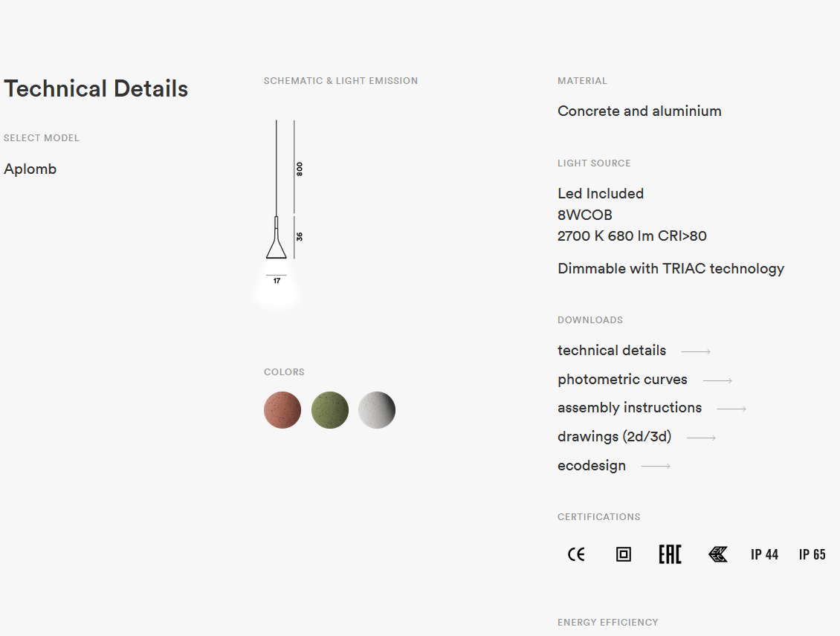Click the COLORS section label

pos(284,372)
